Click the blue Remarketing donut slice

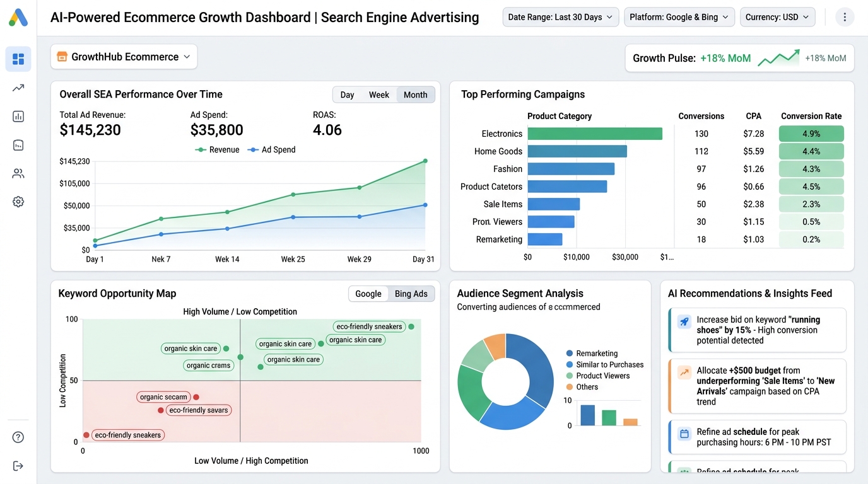tap(536, 369)
